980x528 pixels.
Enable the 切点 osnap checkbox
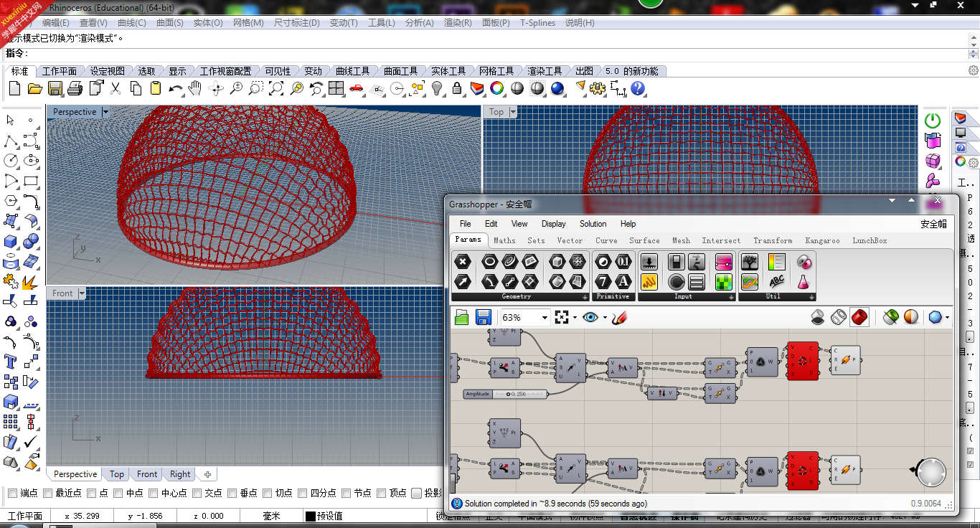tap(268, 493)
